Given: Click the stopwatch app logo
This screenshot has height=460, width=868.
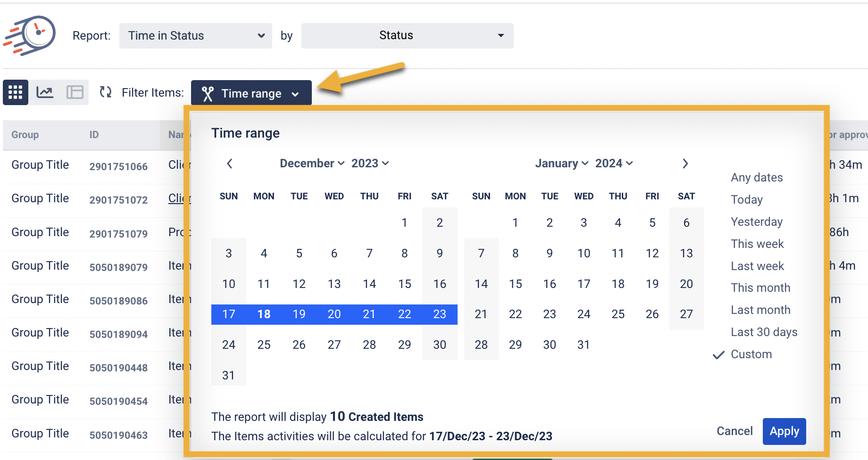Looking at the screenshot, I should tap(30, 35).
